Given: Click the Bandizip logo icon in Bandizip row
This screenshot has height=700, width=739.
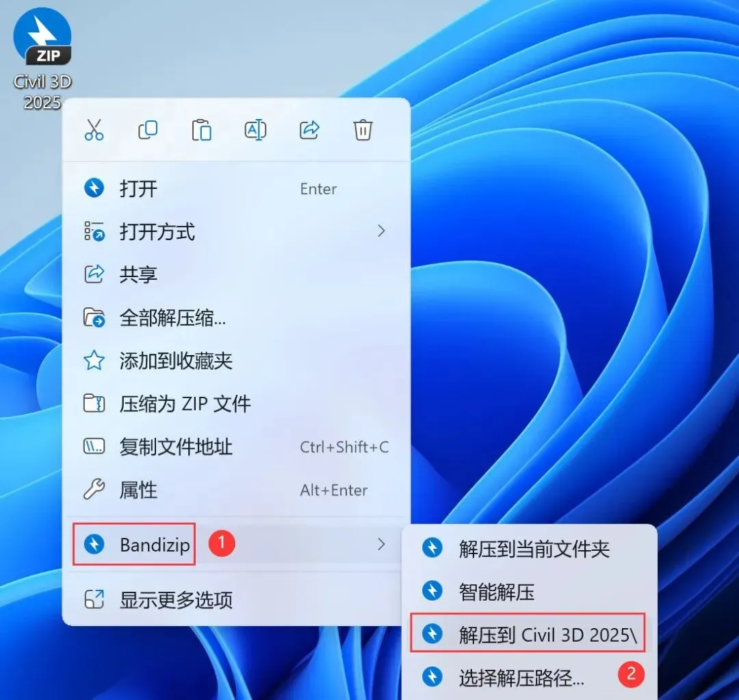Looking at the screenshot, I should click(x=94, y=544).
